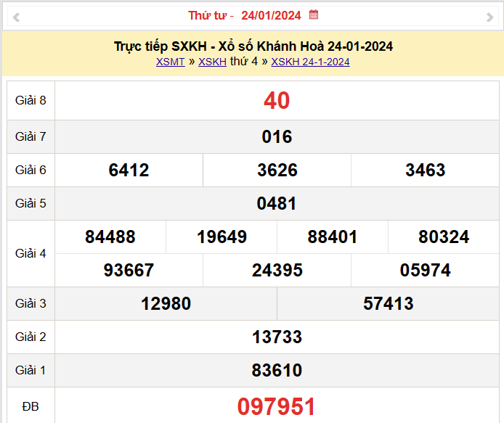Click the Giải 7 row label

pyautogui.click(x=31, y=136)
